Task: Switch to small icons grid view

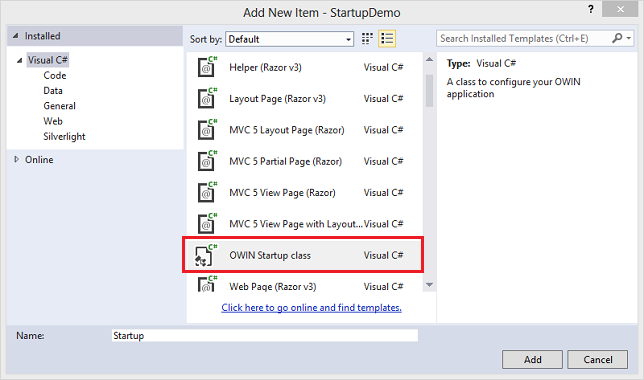Action: coord(367,39)
